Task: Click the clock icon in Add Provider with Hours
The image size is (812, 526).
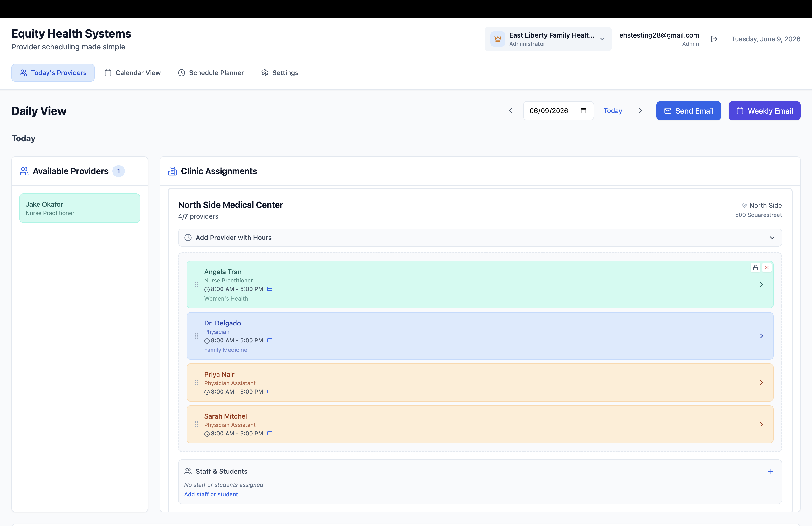Action: point(188,238)
